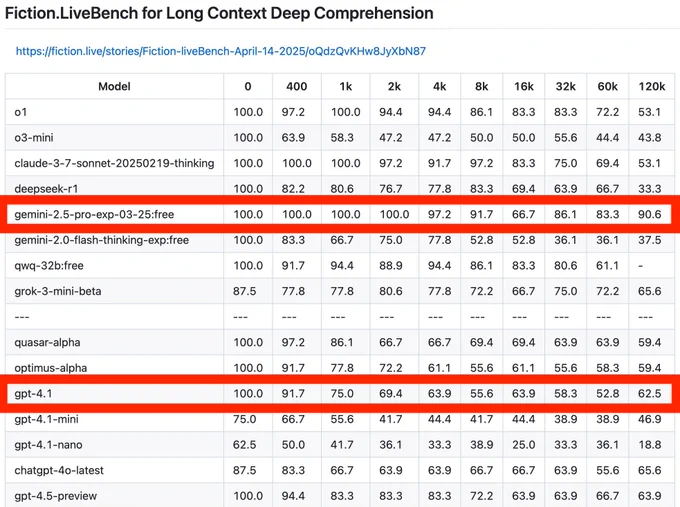Viewport: 680px width, 507px height.
Task: Click the dash in the qwq-32b:free 120k cell
Action: point(641,265)
